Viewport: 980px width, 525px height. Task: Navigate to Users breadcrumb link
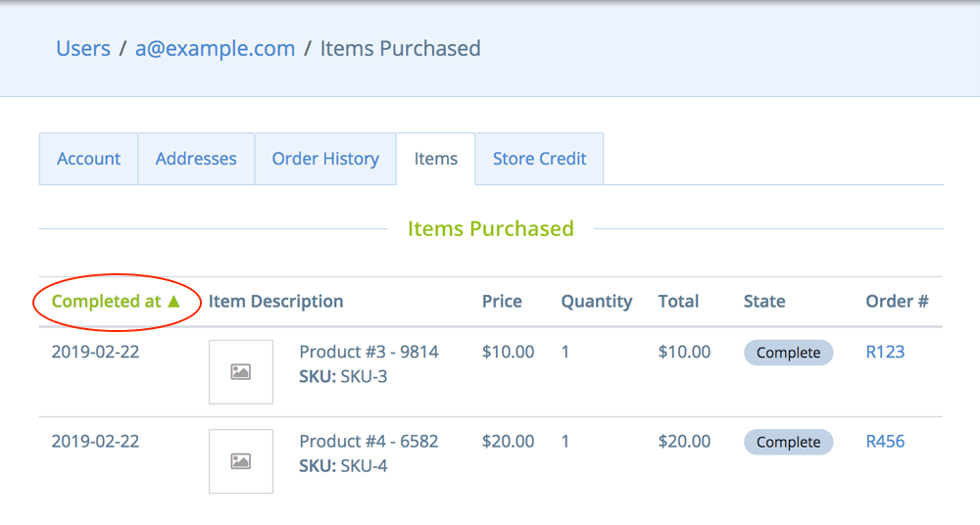pos(83,49)
